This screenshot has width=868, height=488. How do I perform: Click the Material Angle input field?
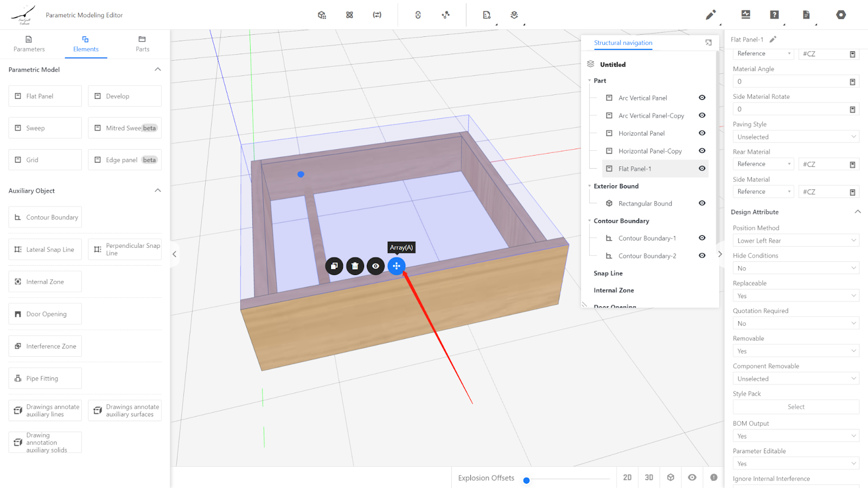[789, 82]
